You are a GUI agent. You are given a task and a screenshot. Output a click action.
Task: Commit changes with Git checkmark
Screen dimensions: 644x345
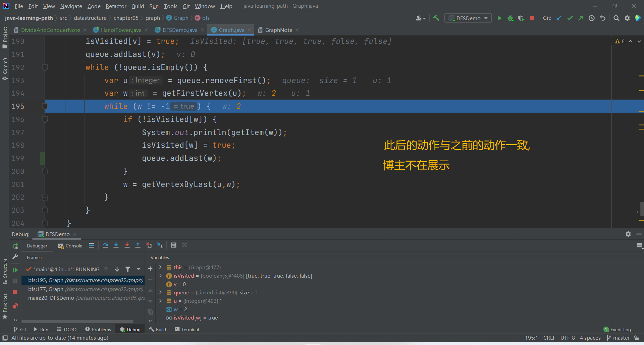[x=570, y=18]
